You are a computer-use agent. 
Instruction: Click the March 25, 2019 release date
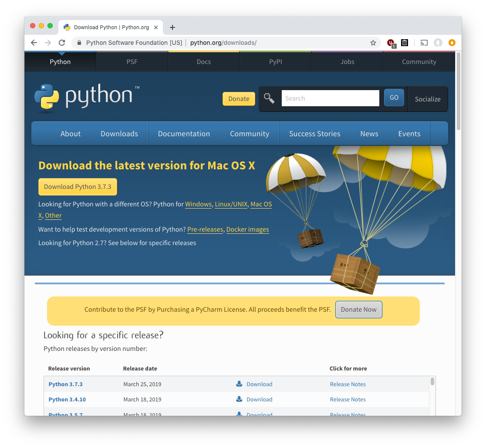142,384
